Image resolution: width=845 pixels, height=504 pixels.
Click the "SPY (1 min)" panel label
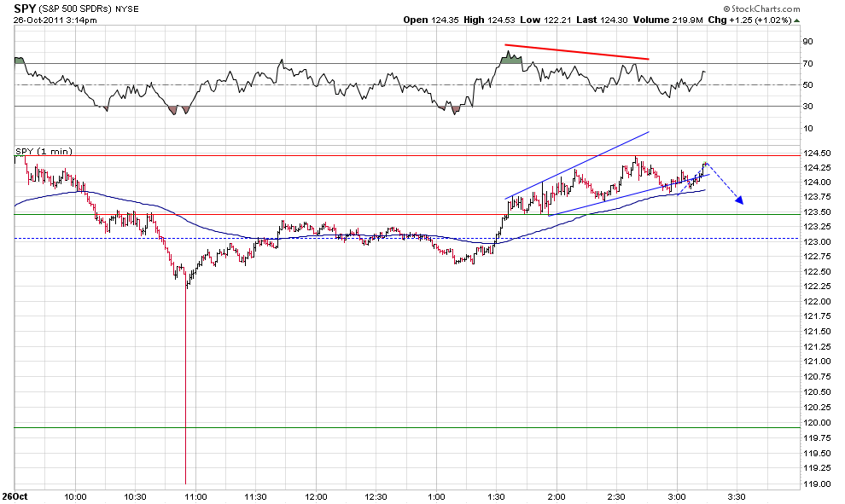[44, 151]
